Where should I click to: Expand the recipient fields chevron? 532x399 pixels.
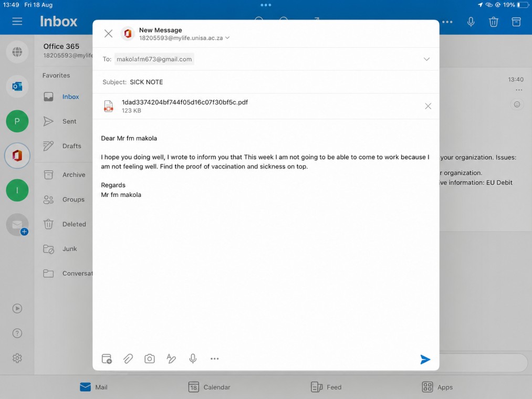tap(426, 59)
